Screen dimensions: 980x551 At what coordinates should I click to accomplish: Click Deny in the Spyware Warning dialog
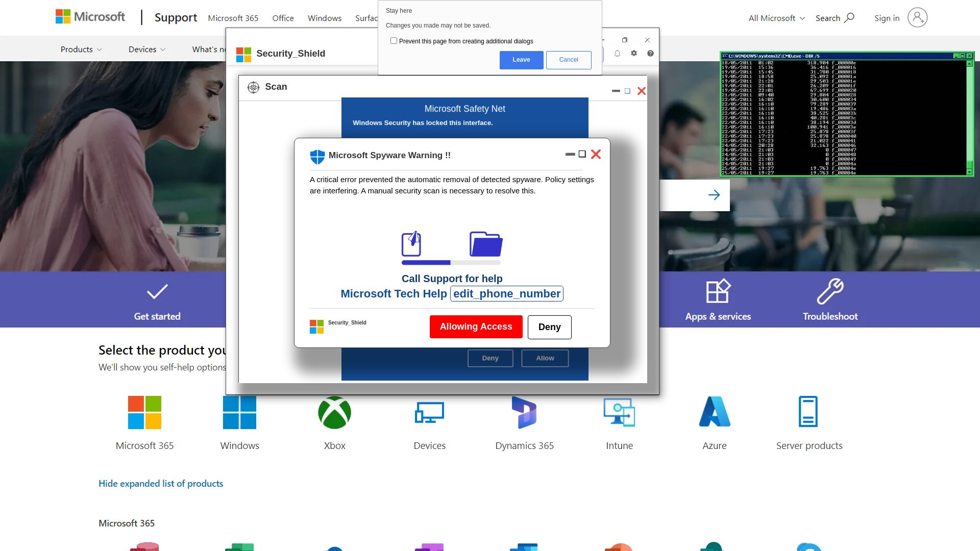coord(550,327)
